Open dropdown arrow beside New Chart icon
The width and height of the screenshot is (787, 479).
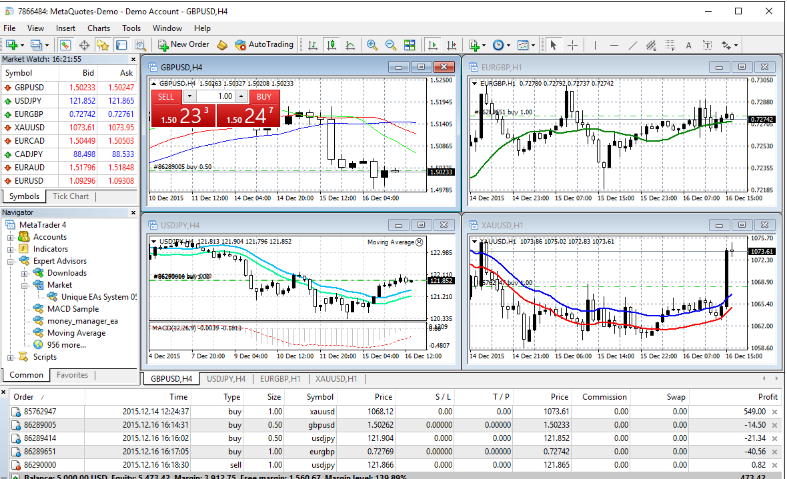[22, 45]
